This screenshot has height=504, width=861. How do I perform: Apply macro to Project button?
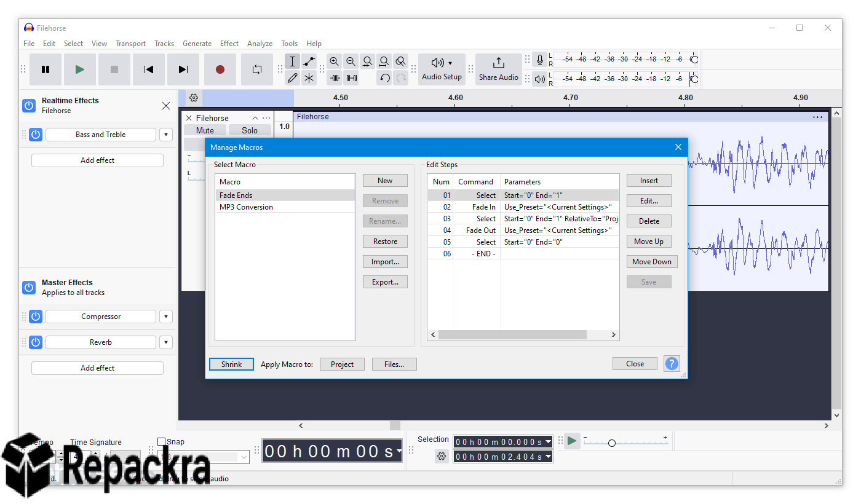click(342, 364)
